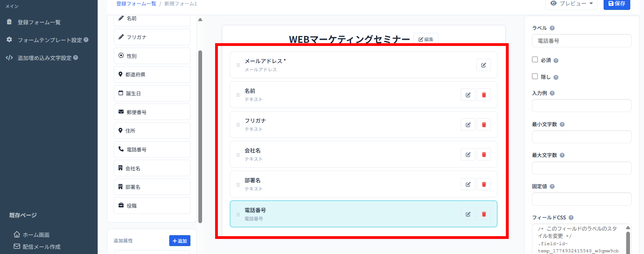Remove the 電話番号 field via trash icon

(x=484, y=214)
